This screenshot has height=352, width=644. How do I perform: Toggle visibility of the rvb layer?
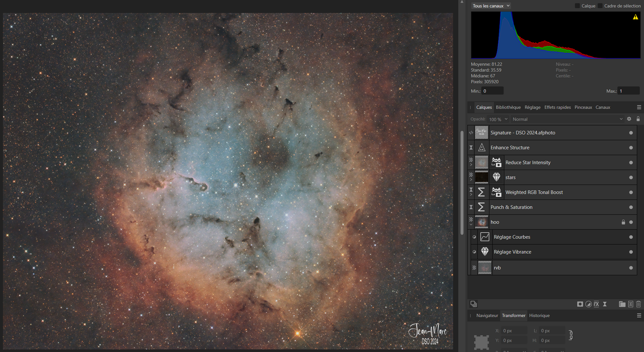click(x=631, y=268)
